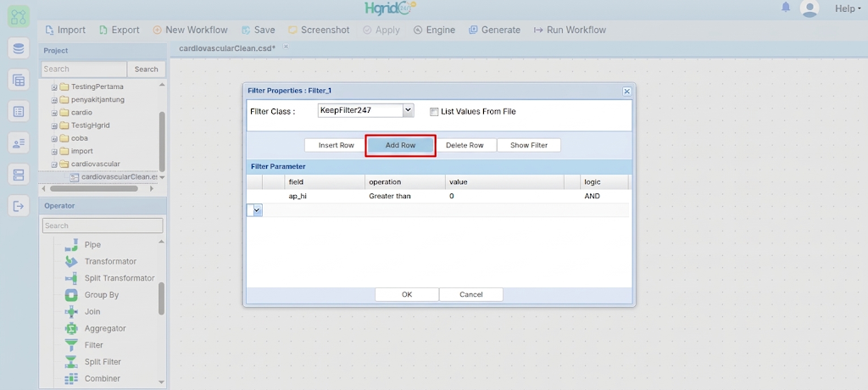This screenshot has width=868, height=390.
Task: Select the Aggregator operator icon
Action: (x=71, y=328)
